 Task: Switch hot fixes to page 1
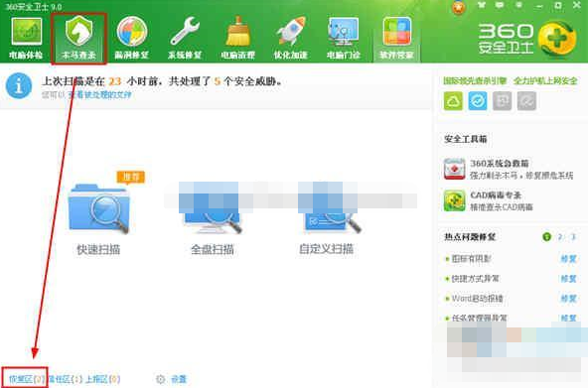(546, 237)
